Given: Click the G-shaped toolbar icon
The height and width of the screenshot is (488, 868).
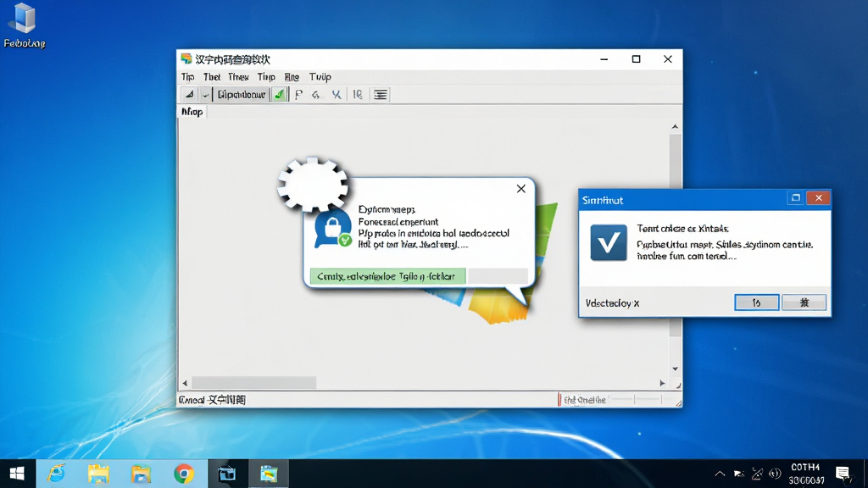Looking at the screenshot, I should 316,95.
